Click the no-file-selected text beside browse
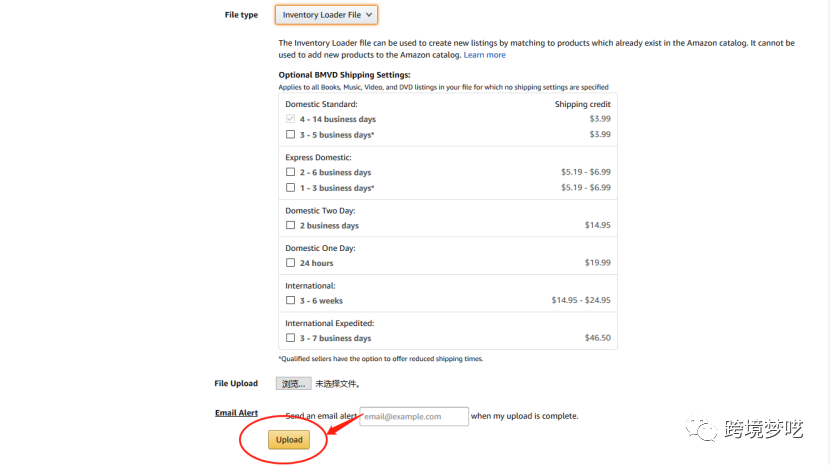This screenshot has width=830, height=465. (x=338, y=384)
